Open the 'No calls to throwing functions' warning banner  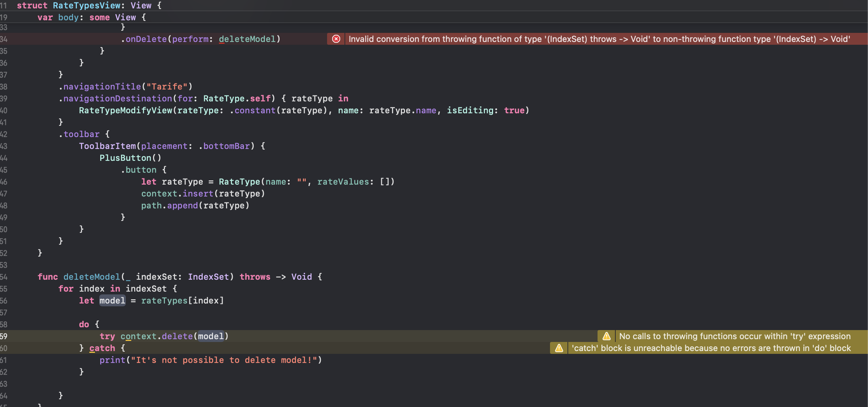tap(735, 336)
